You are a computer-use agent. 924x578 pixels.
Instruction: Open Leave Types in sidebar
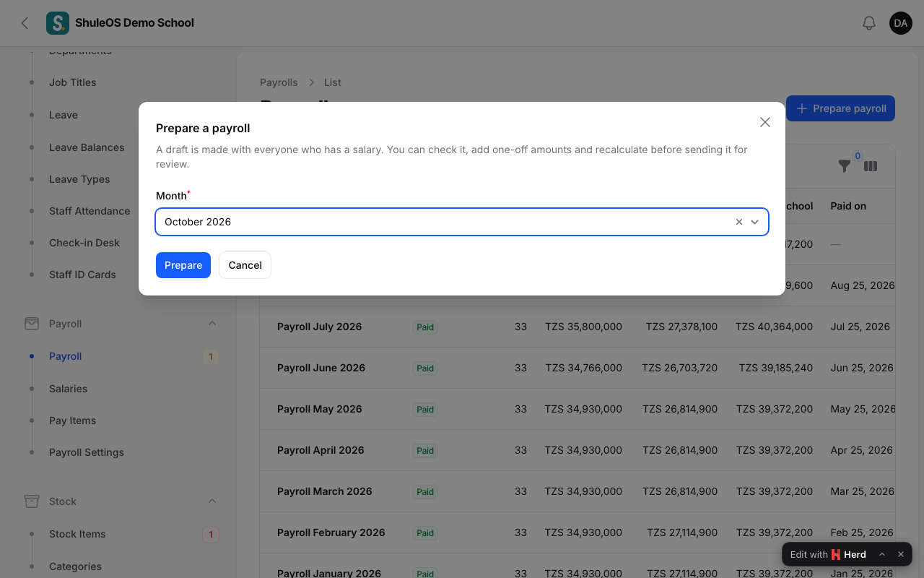(x=79, y=179)
